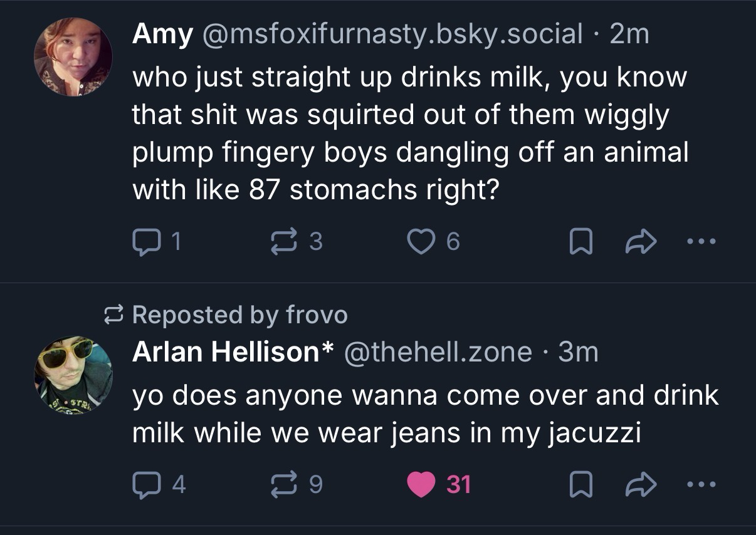The image size is (756, 535).
Task: Like Amy's post with heart icon
Action: pos(421,241)
